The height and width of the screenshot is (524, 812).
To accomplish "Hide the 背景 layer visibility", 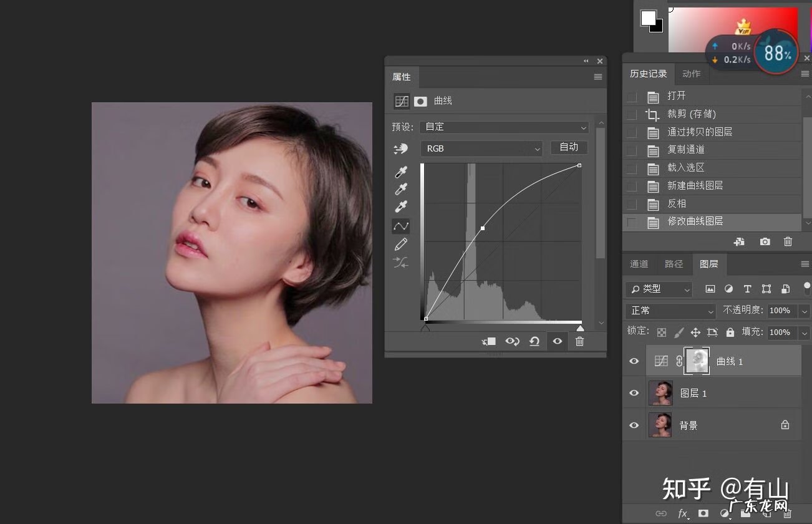I will pos(634,425).
